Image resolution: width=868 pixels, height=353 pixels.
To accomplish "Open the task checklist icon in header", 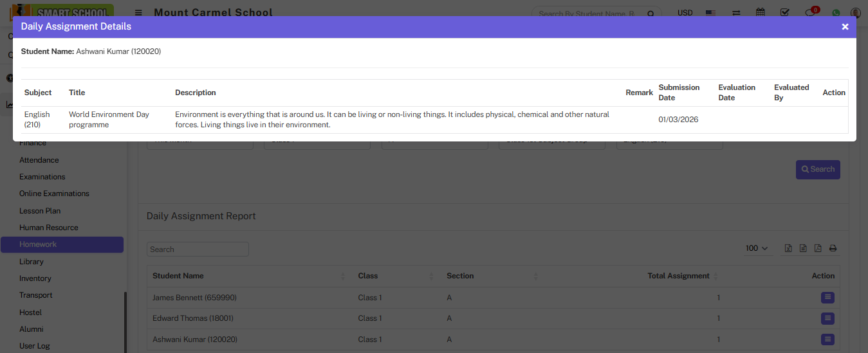I will click(x=784, y=13).
